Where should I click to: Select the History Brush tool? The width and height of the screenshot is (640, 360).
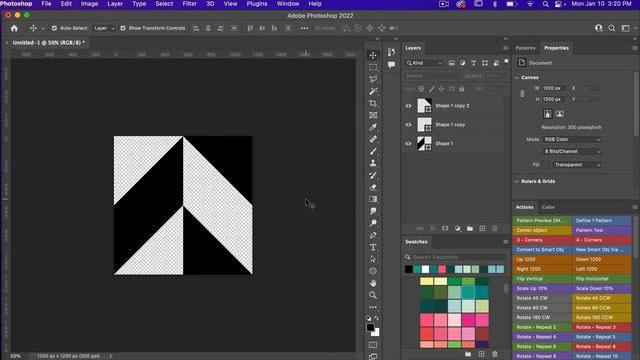pos(373,175)
